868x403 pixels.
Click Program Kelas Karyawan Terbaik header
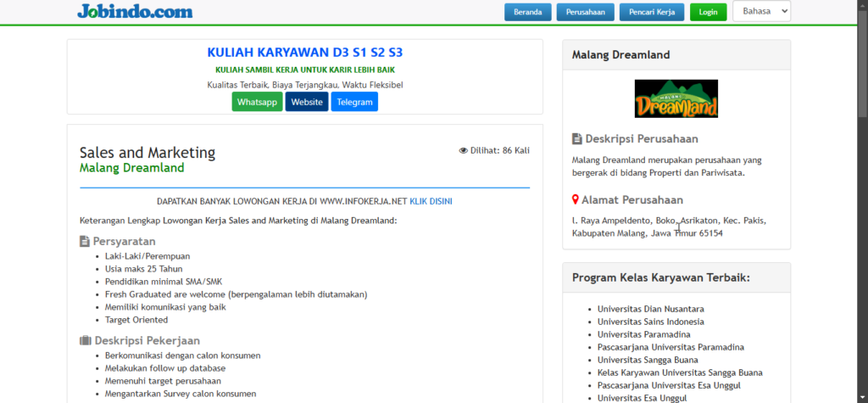click(x=676, y=277)
